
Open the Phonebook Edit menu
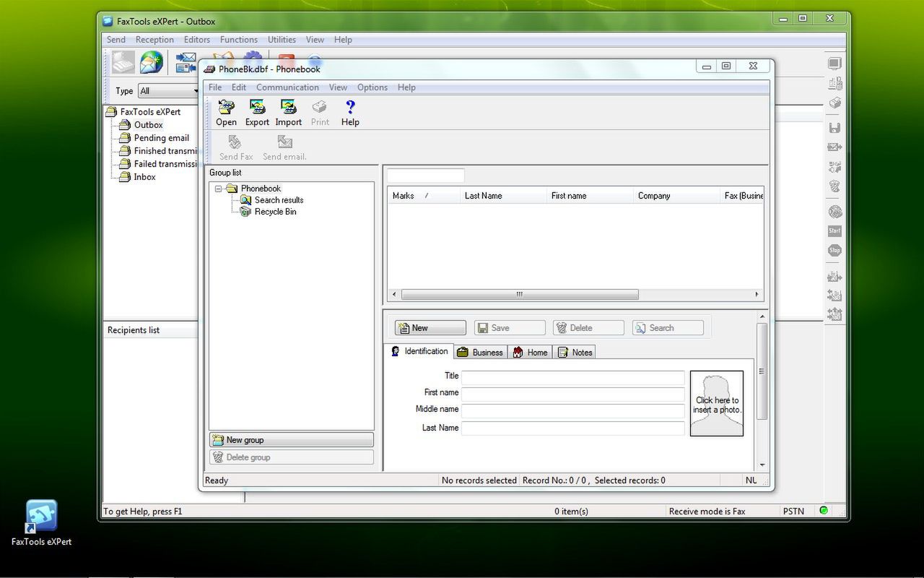(x=239, y=87)
